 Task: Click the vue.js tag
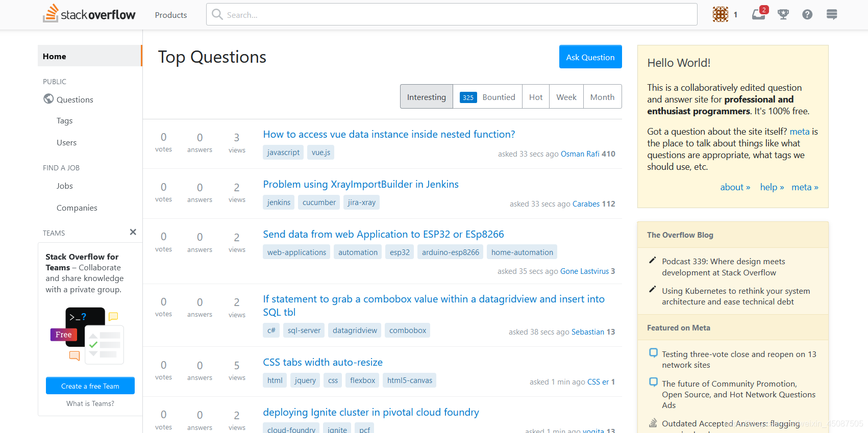321,152
